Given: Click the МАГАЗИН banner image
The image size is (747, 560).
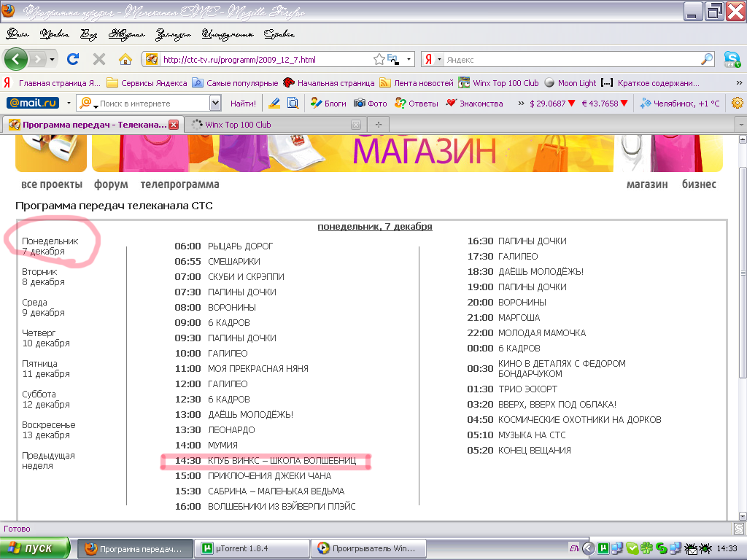Looking at the screenshot, I should point(407,153).
